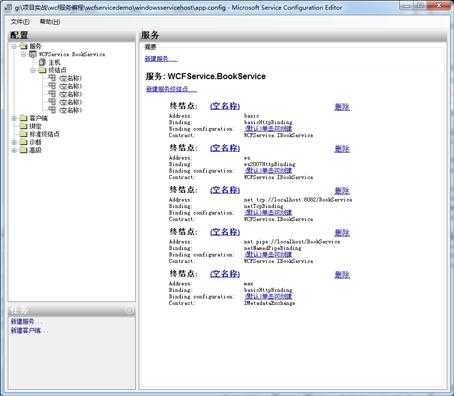Collapse the WCFService.BookService tree node
This screenshot has width=454, height=396.
point(23,54)
